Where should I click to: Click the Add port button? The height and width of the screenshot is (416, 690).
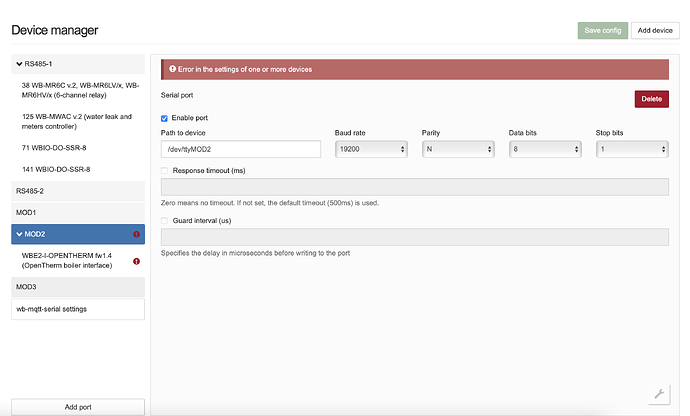78,407
